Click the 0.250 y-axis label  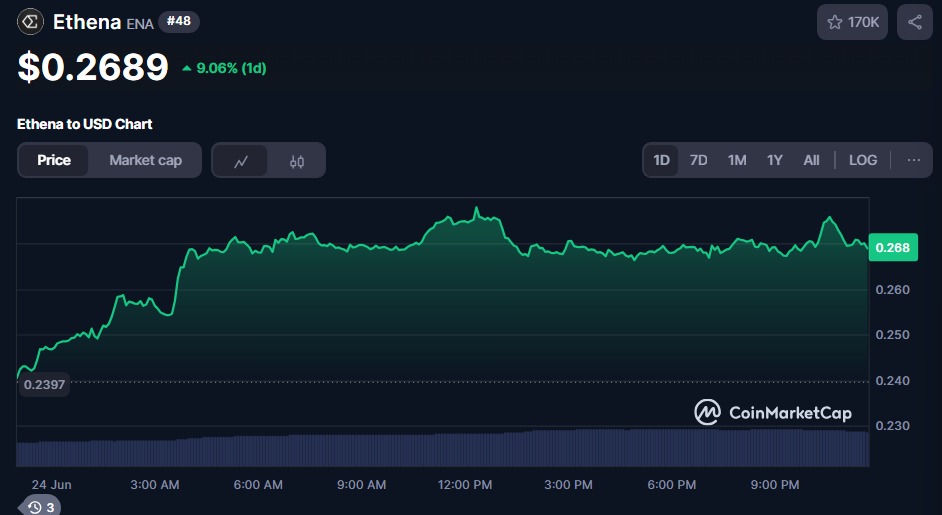pyautogui.click(x=893, y=335)
